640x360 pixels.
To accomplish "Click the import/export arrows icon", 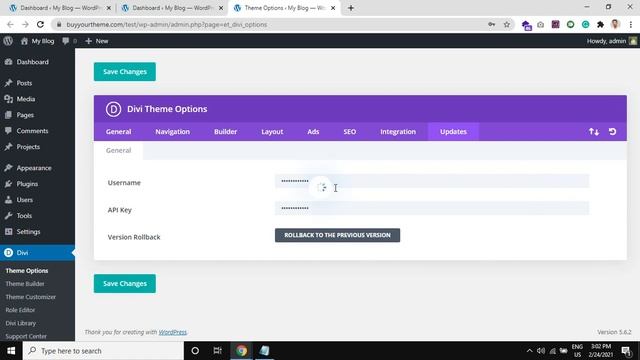I will click(594, 131).
